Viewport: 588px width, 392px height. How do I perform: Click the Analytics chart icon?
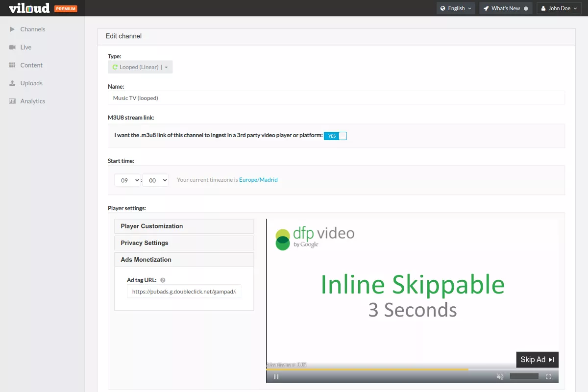[x=12, y=101]
